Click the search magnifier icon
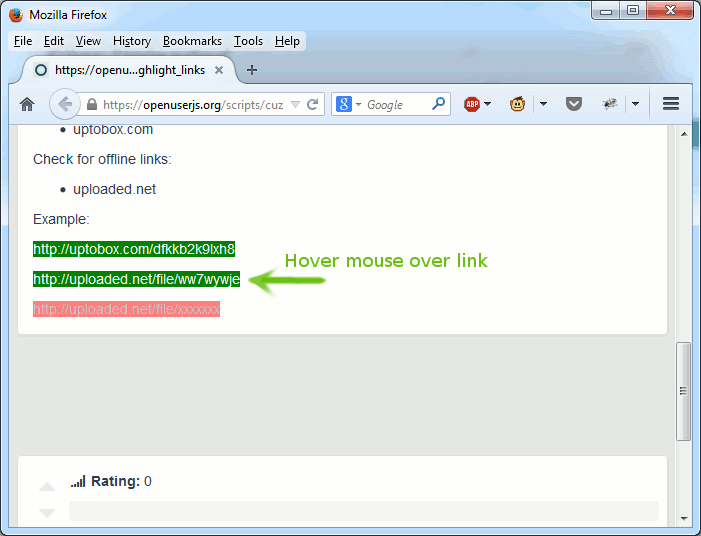 click(439, 104)
